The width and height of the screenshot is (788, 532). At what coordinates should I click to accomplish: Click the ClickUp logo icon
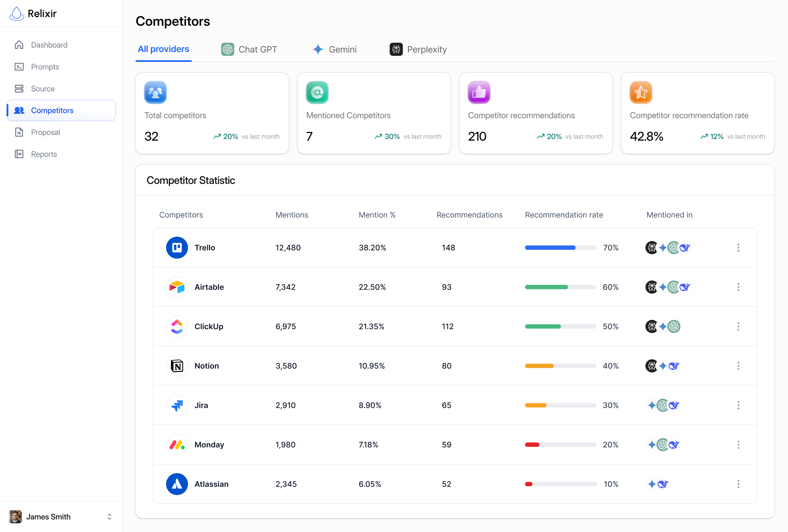click(177, 326)
